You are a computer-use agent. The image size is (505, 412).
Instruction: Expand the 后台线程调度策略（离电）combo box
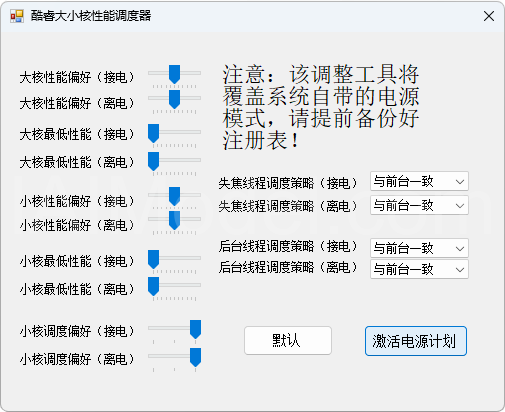419,269
